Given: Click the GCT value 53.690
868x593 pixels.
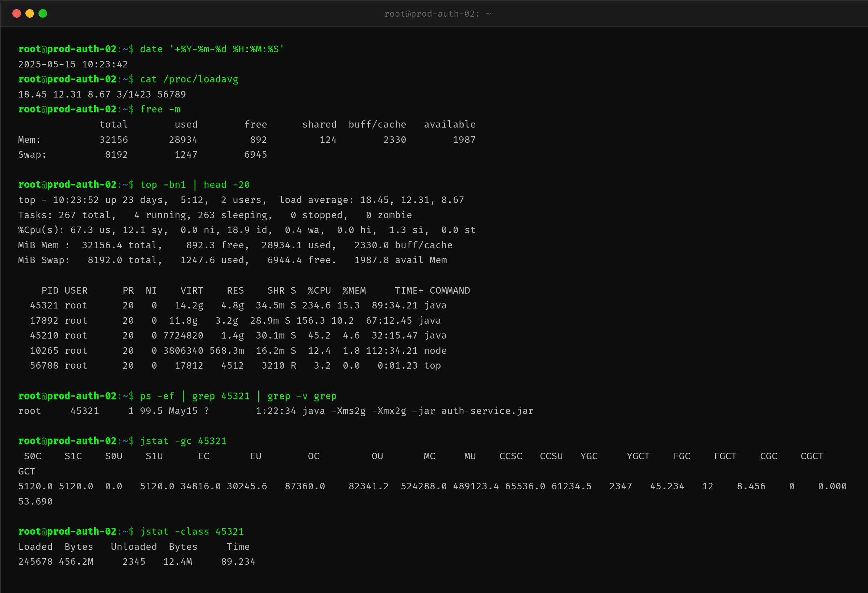Looking at the screenshot, I should coord(36,501).
